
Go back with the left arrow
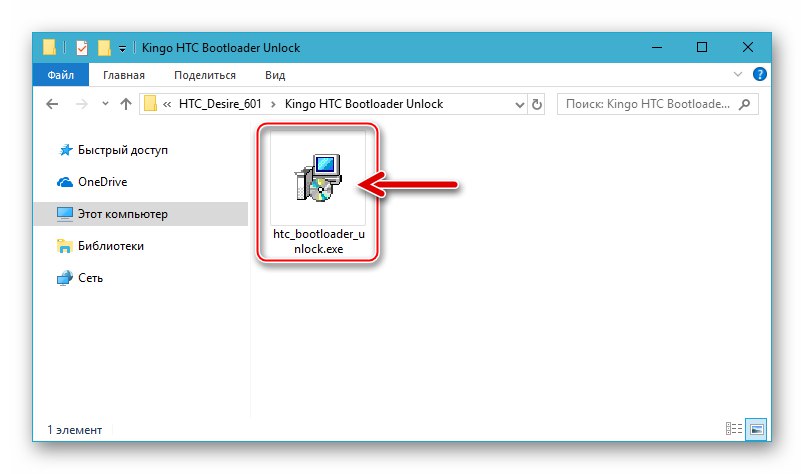[52, 104]
